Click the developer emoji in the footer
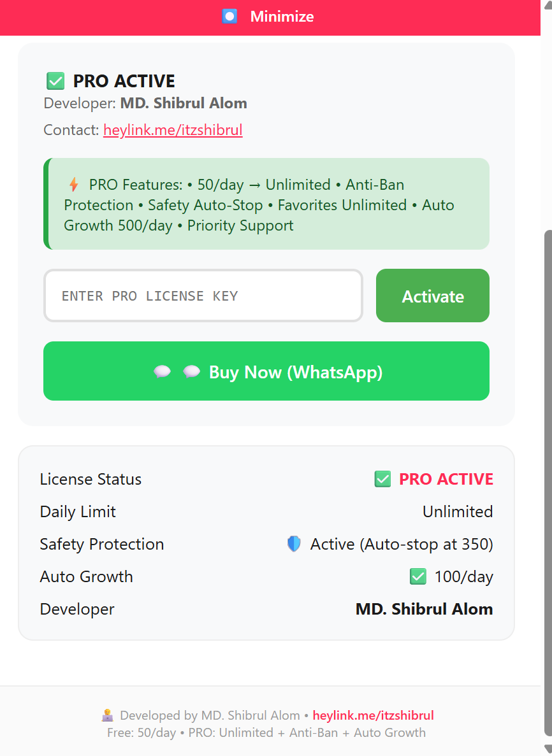The height and width of the screenshot is (756, 552). coord(108,715)
